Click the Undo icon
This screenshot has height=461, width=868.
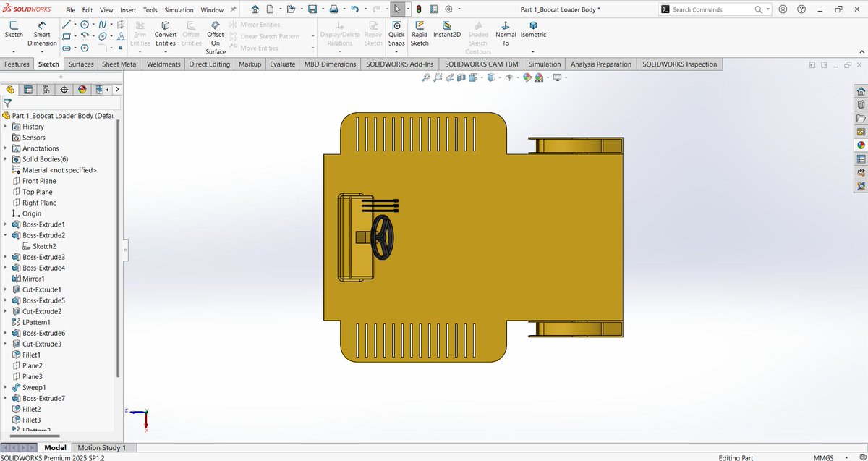(x=354, y=9)
